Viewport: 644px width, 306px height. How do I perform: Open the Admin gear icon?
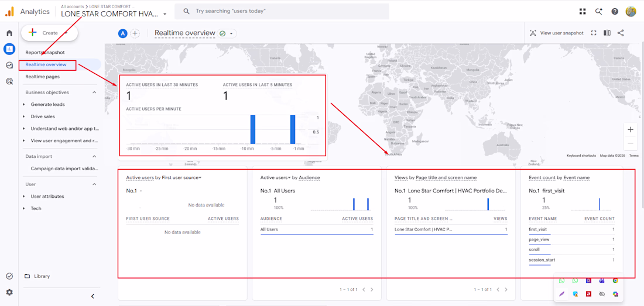[x=9, y=292]
